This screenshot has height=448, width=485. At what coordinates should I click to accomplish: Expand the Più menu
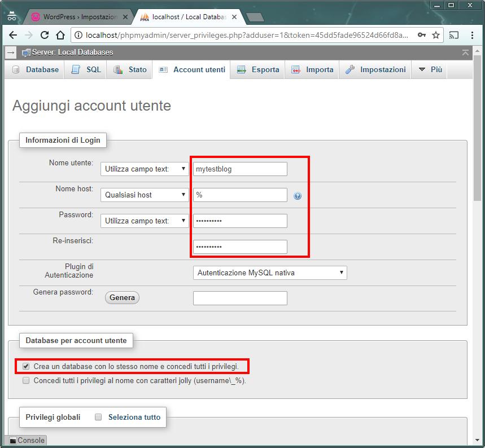pos(430,69)
